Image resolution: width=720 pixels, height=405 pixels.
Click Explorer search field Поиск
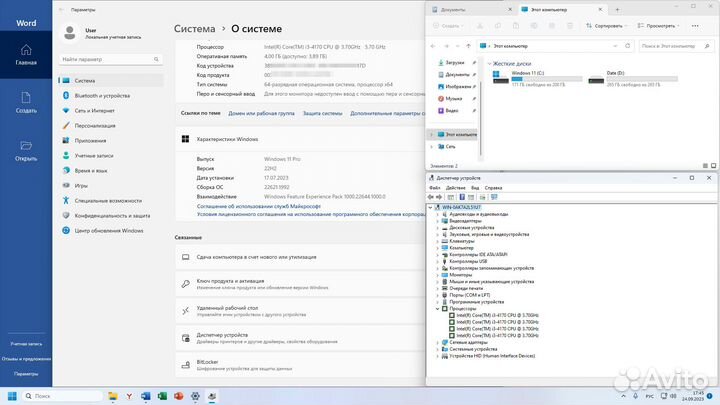pyautogui.click(x=676, y=46)
